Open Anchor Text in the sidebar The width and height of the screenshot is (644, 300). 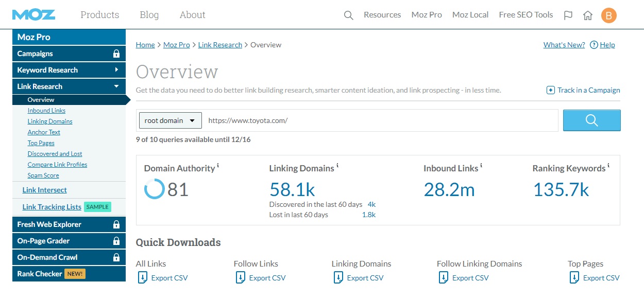44,132
